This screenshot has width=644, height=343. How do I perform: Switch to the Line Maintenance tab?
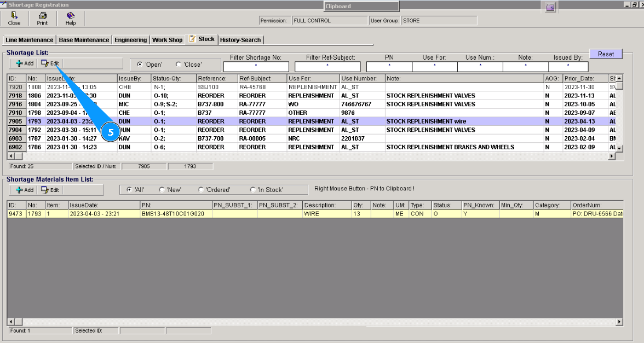coord(29,40)
